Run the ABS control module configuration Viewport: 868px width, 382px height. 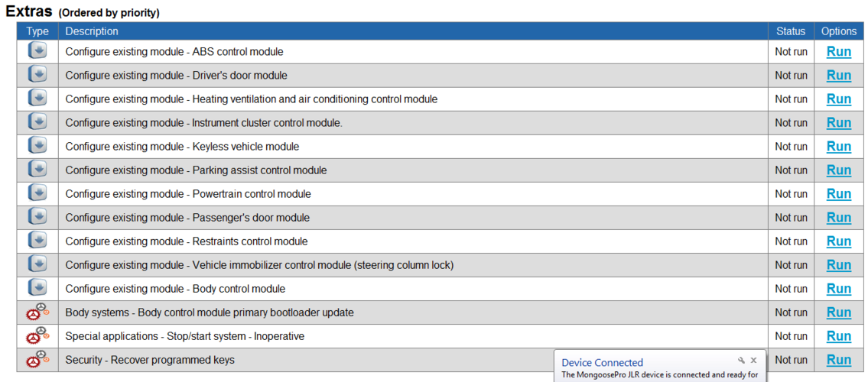(x=839, y=51)
